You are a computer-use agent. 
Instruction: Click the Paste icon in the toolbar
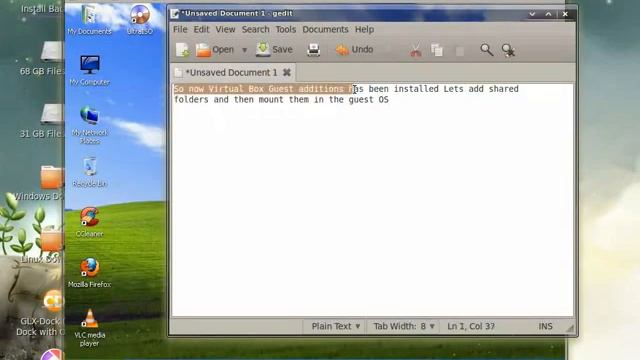(460, 51)
